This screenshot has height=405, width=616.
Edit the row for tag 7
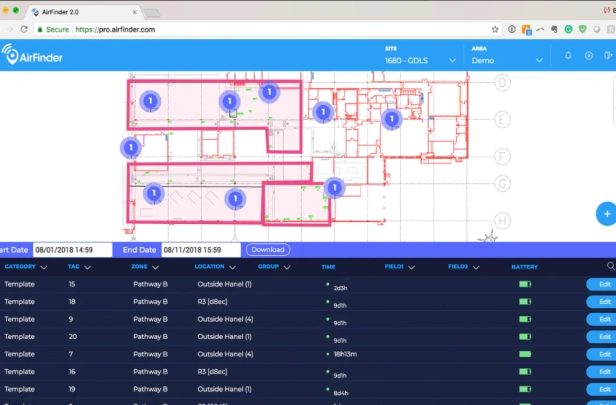pos(601,354)
